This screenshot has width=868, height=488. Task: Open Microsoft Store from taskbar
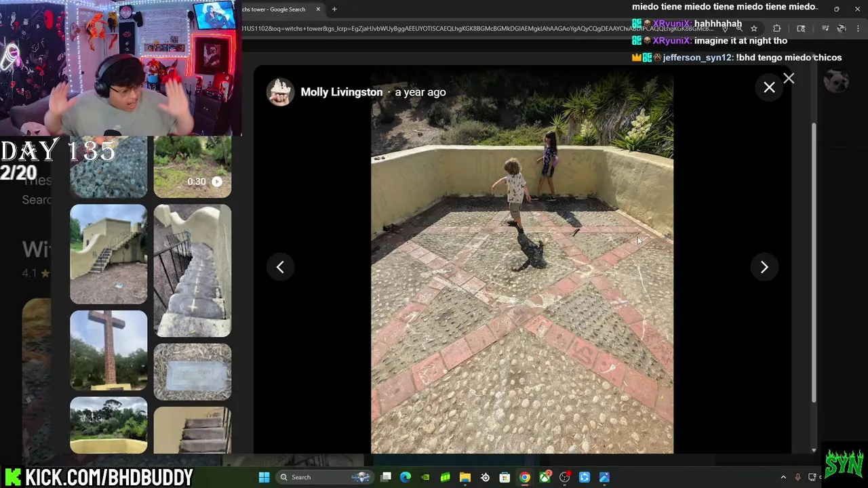[x=505, y=477]
